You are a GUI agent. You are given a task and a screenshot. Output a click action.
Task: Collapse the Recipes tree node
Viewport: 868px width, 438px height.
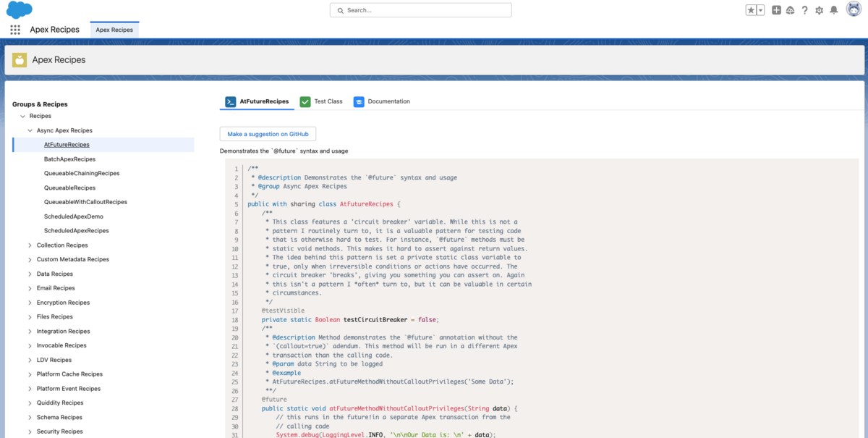22,116
